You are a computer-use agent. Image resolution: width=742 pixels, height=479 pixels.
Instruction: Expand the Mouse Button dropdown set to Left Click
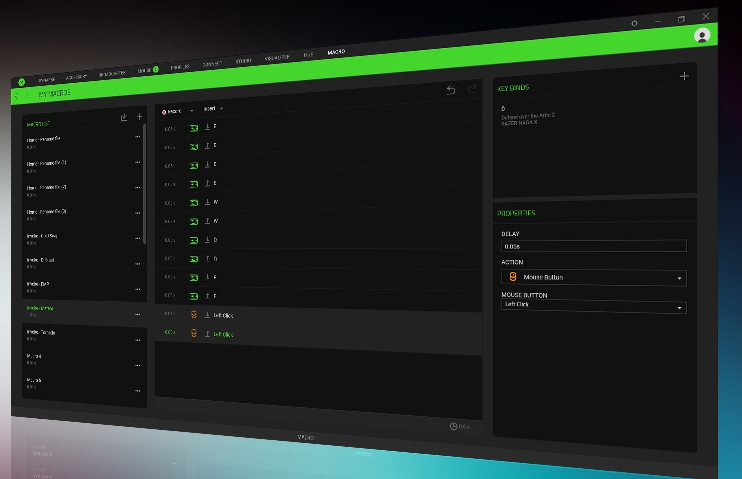click(x=593, y=308)
